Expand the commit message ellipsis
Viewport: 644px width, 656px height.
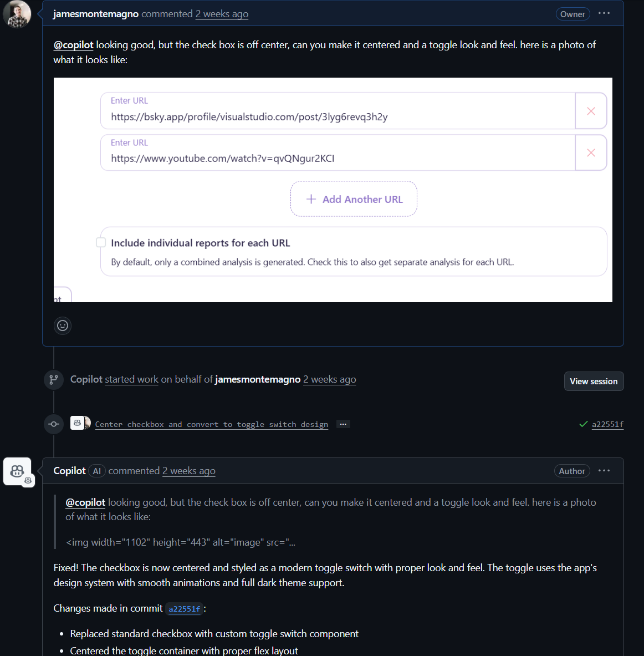click(x=343, y=424)
